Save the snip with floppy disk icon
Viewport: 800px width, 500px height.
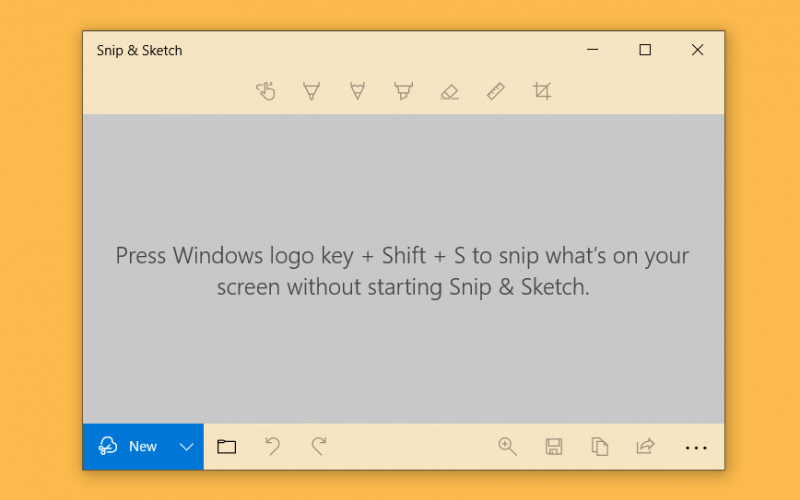(554, 446)
